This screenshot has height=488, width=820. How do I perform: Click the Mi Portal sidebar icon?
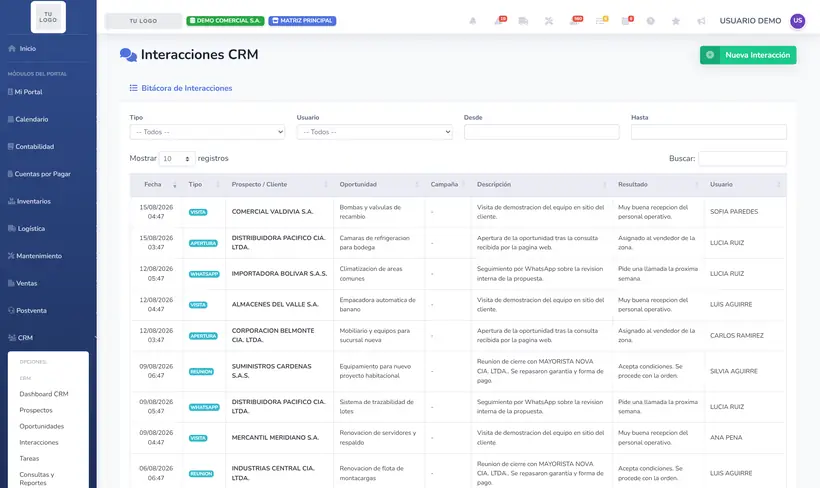[10, 92]
